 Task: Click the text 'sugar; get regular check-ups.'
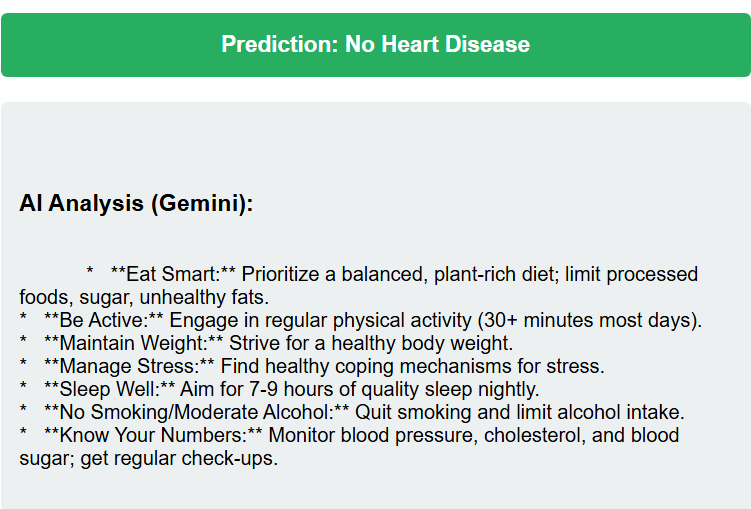[x=148, y=458]
